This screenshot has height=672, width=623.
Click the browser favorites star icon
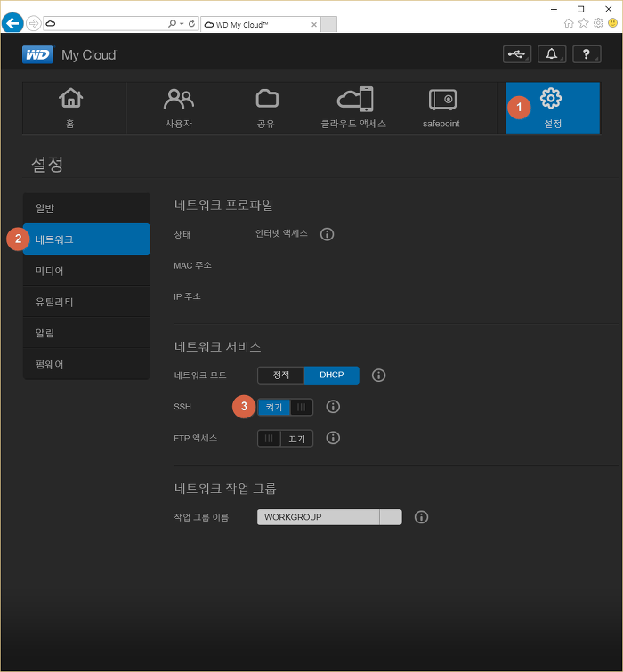coord(584,23)
